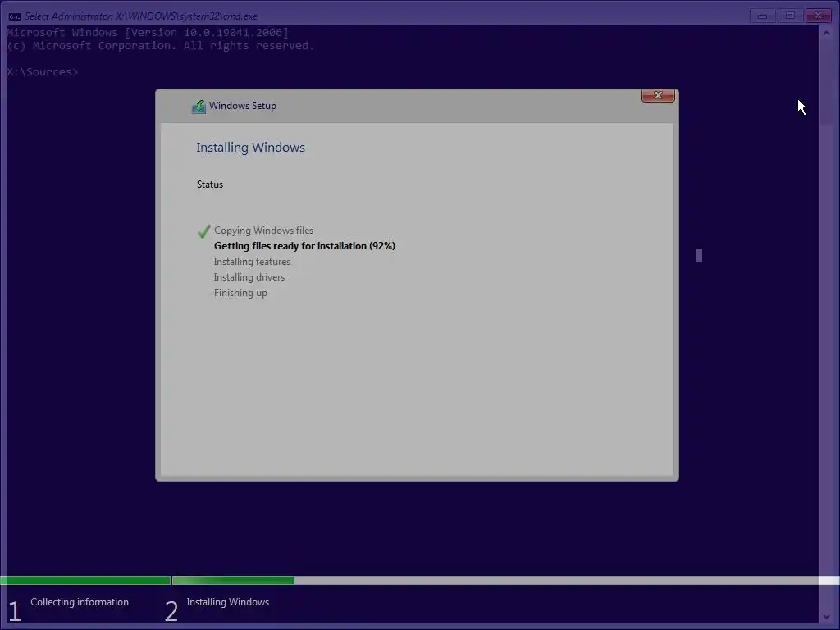Minimize the cmd.exe window
The image size is (840, 630).
[762, 16]
